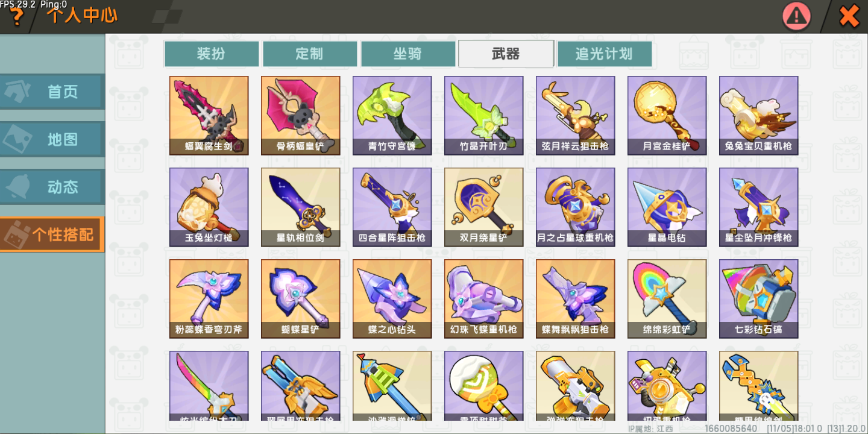Choose the 双月绕星铲 weapon icon
868x434 pixels.
(x=483, y=207)
